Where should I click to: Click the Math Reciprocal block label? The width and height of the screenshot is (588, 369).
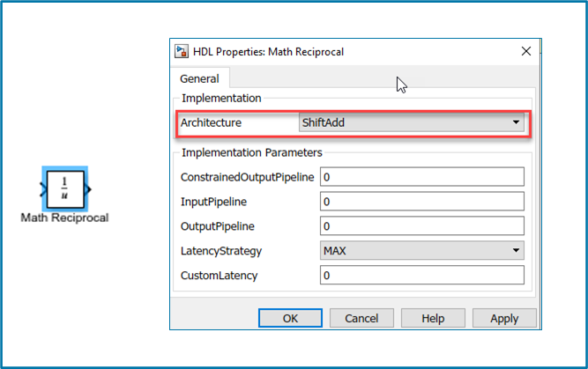tap(64, 218)
